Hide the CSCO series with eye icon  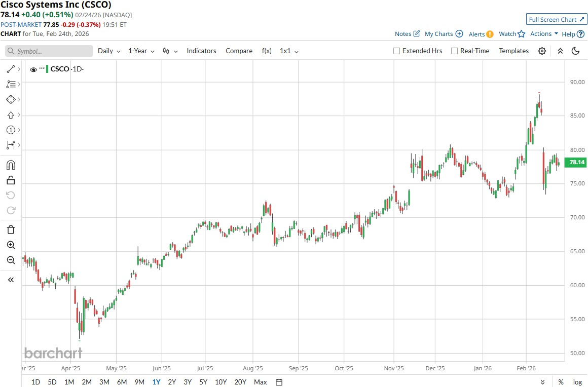[x=33, y=69]
